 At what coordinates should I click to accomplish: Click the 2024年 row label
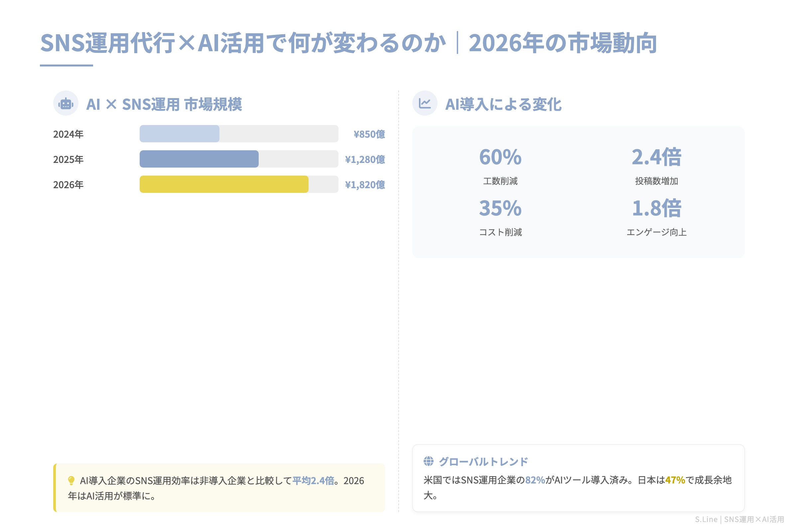pos(68,134)
